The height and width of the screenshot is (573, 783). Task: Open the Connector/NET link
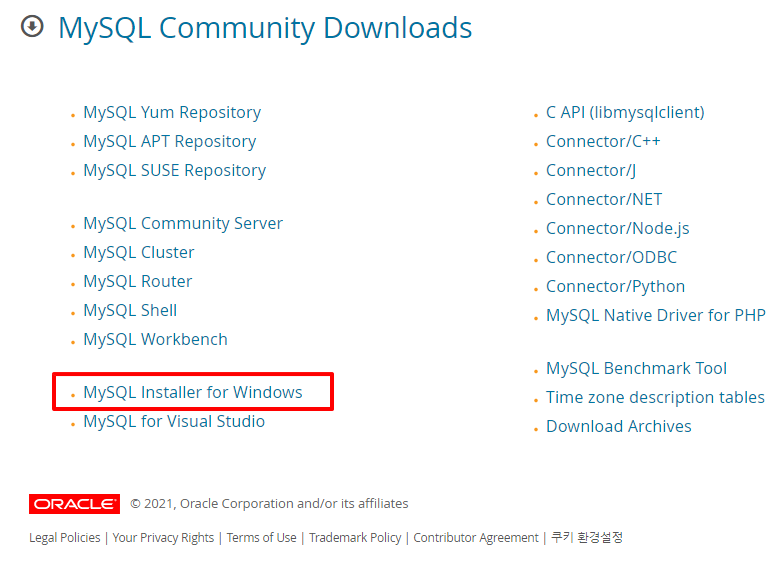coord(604,199)
